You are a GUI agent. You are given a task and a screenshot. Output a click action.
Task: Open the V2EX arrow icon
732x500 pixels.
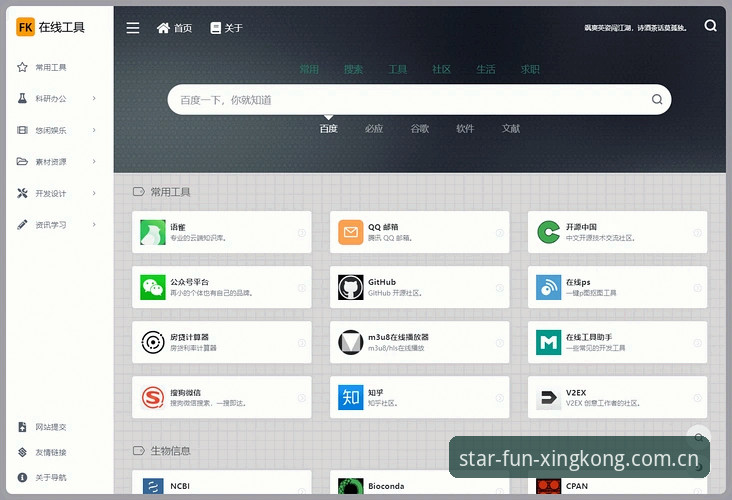pyautogui.click(x=549, y=398)
